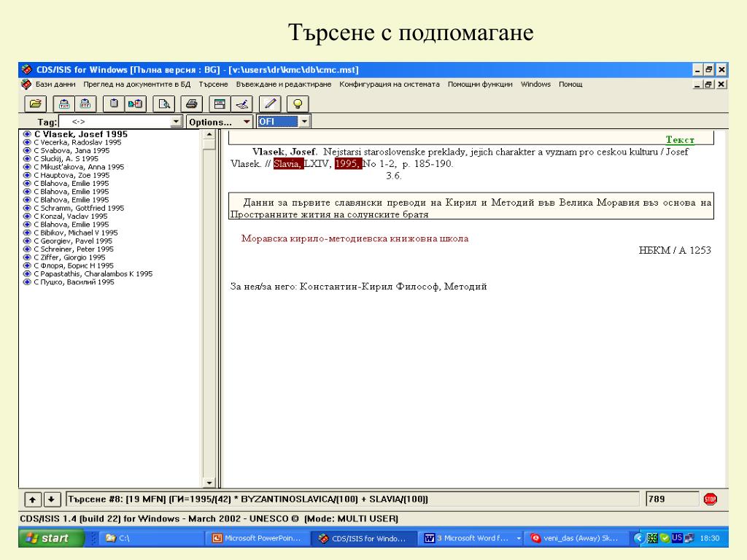This screenshot has width=747, height=560.
Task: Open the Помощ menu
Action: [x=570, y=85]
